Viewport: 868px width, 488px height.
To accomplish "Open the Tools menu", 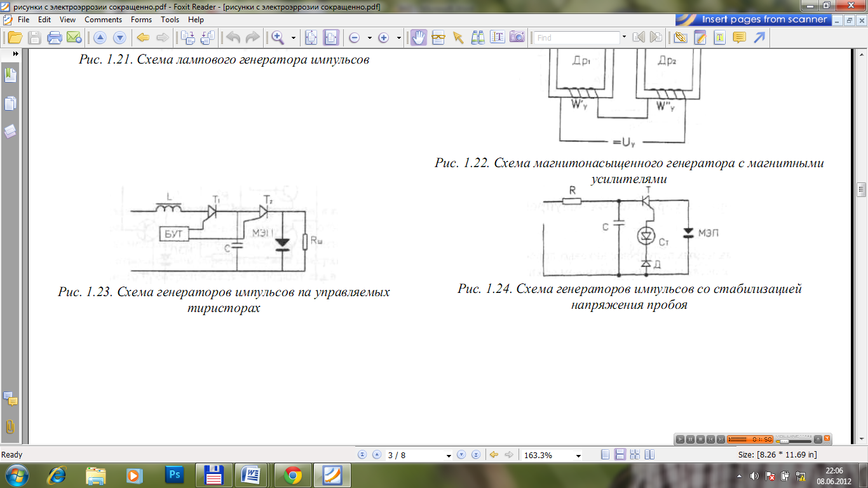I will click(170, 20).
